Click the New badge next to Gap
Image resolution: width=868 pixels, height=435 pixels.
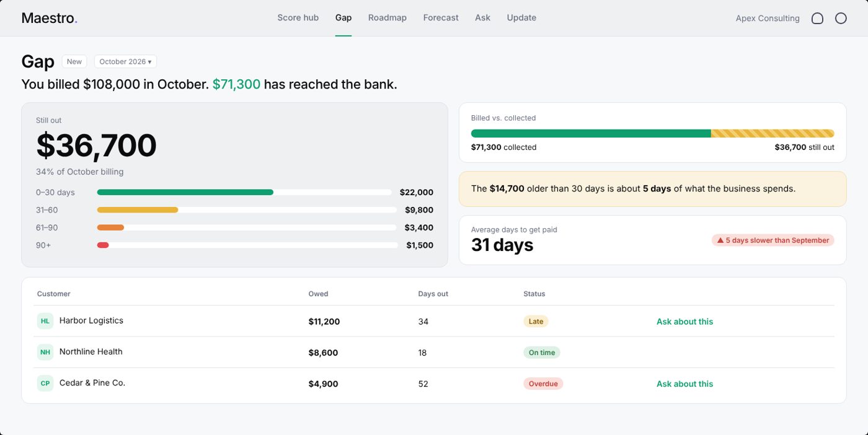74,61
